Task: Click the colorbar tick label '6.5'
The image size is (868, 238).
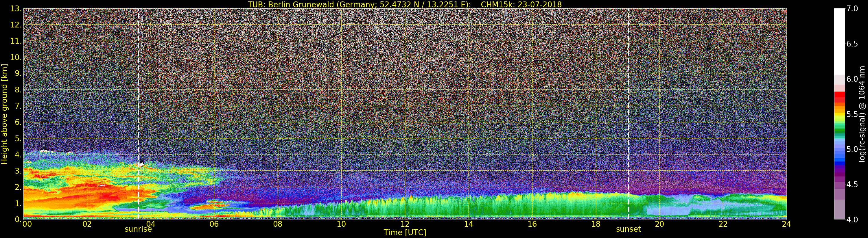Action: coord(852,44)
